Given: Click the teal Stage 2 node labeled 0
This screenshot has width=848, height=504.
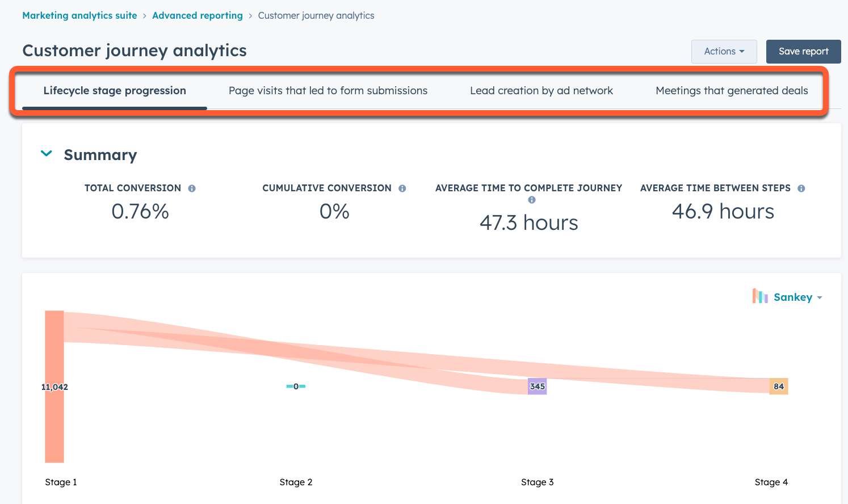Looking at the screenshot, I should (x=296, y=387).
